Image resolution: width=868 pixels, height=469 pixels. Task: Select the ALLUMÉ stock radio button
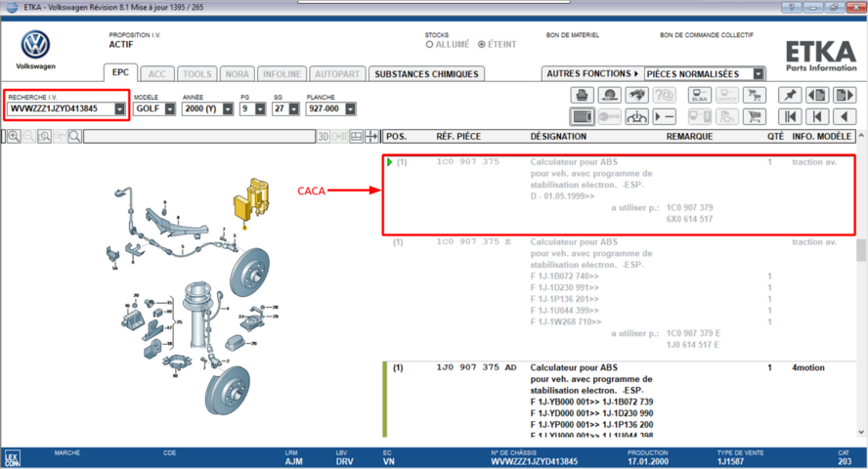tap(429, 44)
